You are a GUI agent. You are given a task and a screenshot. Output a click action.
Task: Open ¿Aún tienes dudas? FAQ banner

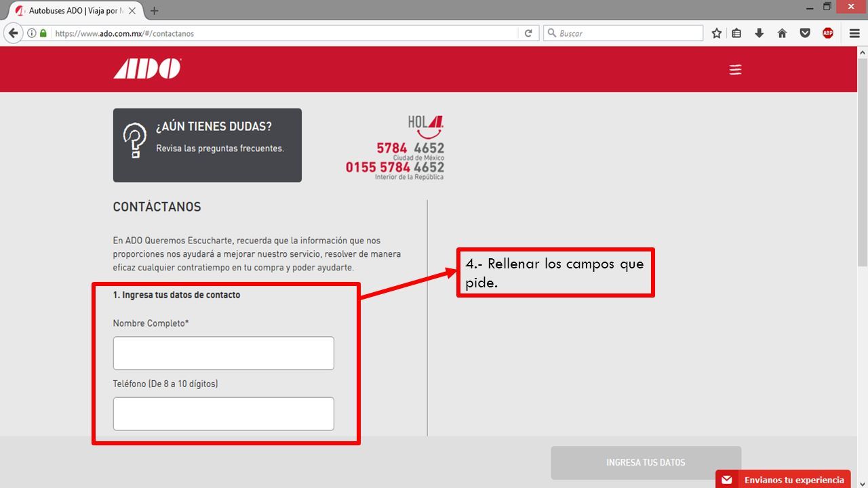[207, 145]
